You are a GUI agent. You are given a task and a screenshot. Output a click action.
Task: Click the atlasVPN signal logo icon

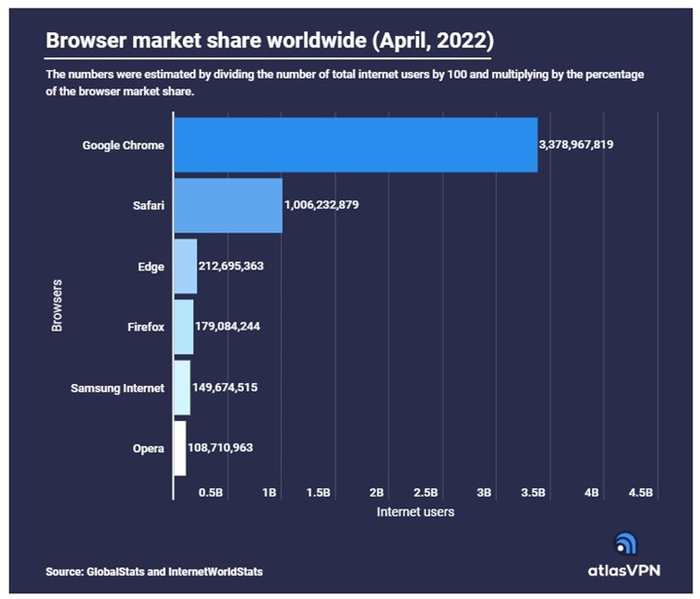(x=626, y=544)
